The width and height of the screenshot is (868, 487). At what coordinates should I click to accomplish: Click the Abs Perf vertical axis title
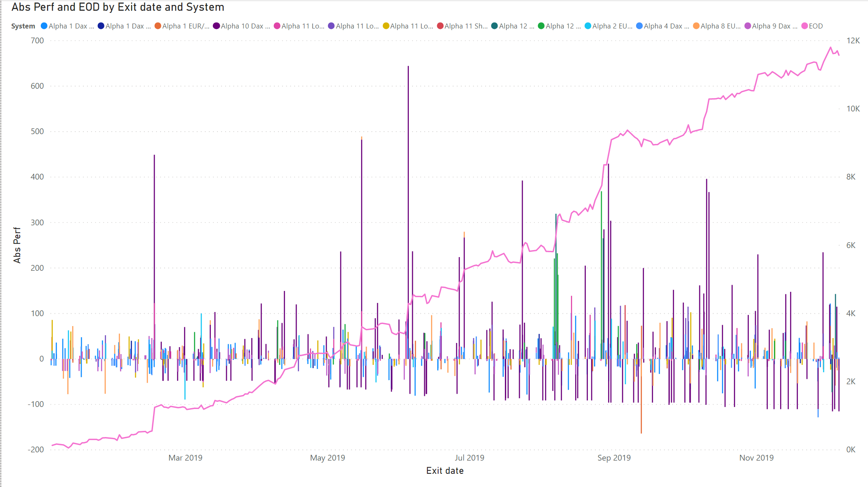[x=17, y=245]
